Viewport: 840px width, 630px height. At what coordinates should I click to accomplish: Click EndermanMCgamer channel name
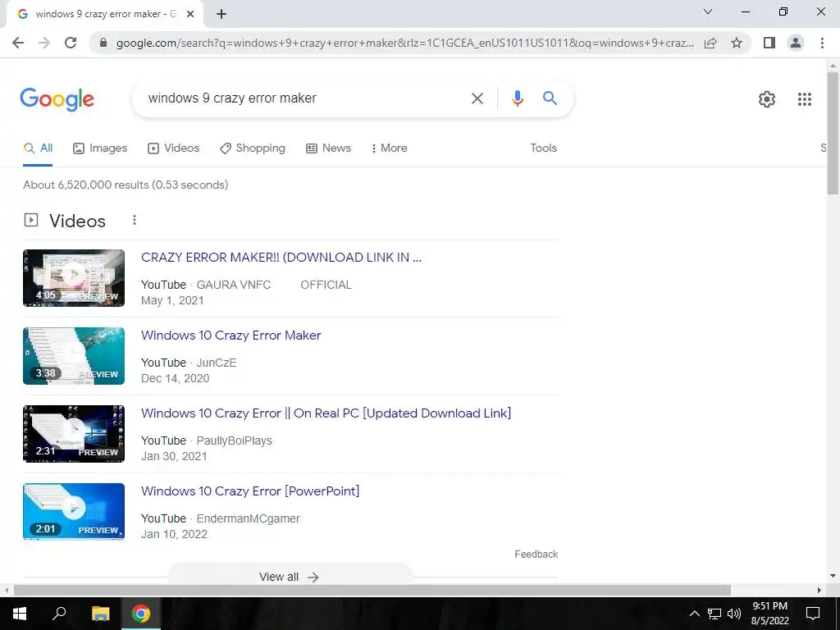(x=248, y=518)
